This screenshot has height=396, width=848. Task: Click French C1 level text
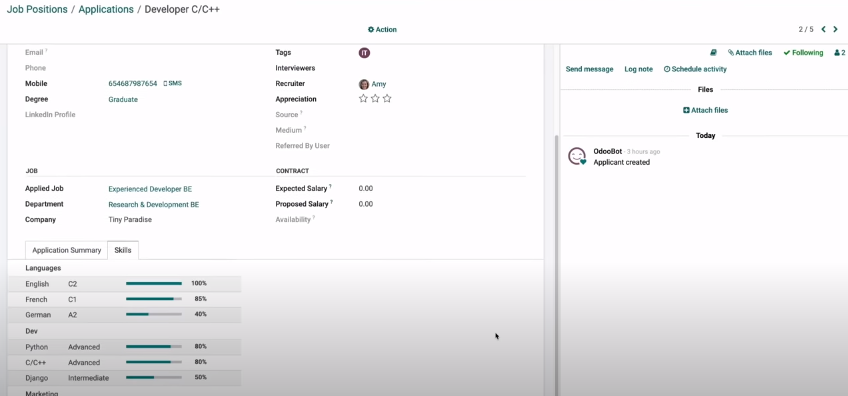tap(72, 300)
